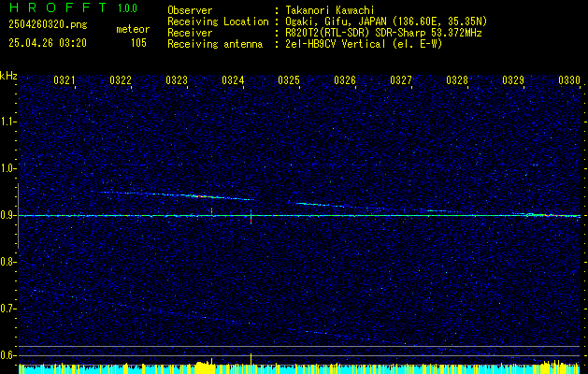Click the 1.0 kHz axis label
The image size is (588, 374).
click(x=7, y=168)
